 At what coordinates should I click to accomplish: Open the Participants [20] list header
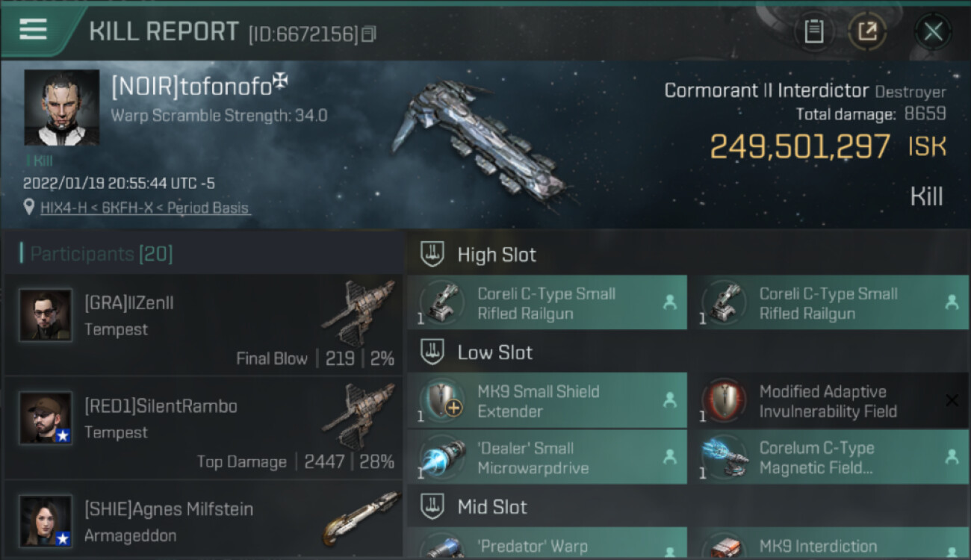pos(97,254)
